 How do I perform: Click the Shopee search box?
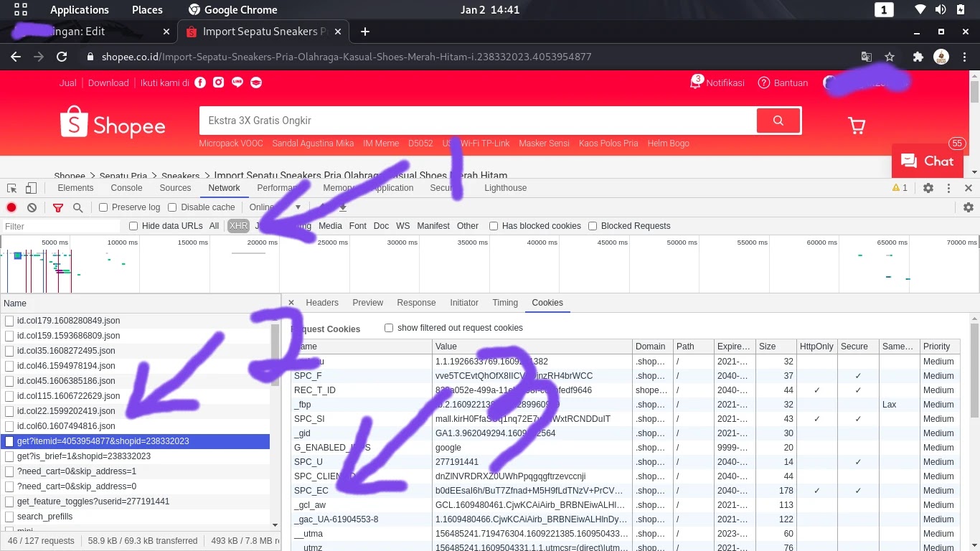[477, 121]
